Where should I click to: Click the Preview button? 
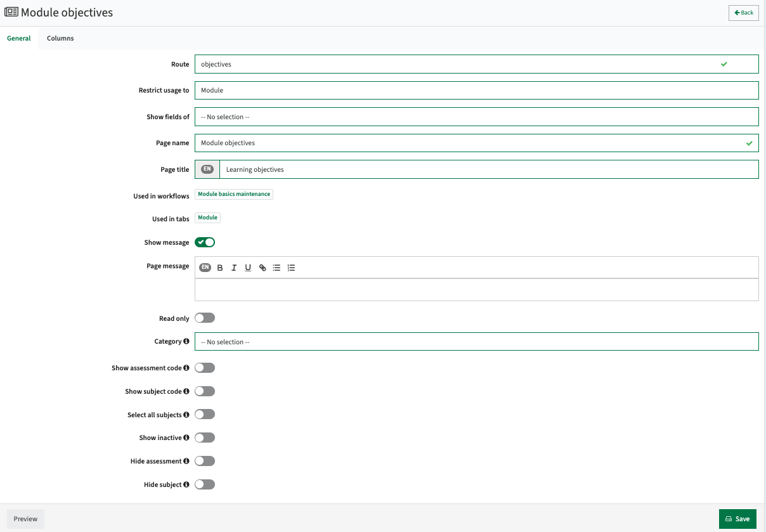point(26,519)
